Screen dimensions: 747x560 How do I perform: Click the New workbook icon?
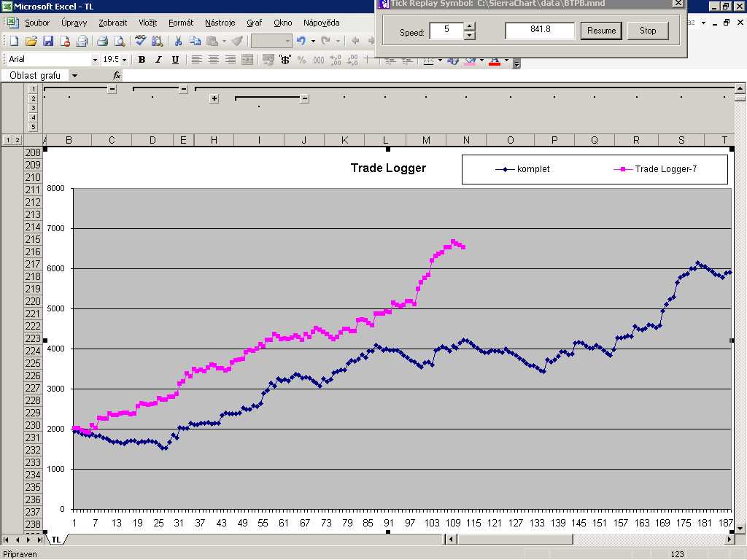tap(14, 42)
